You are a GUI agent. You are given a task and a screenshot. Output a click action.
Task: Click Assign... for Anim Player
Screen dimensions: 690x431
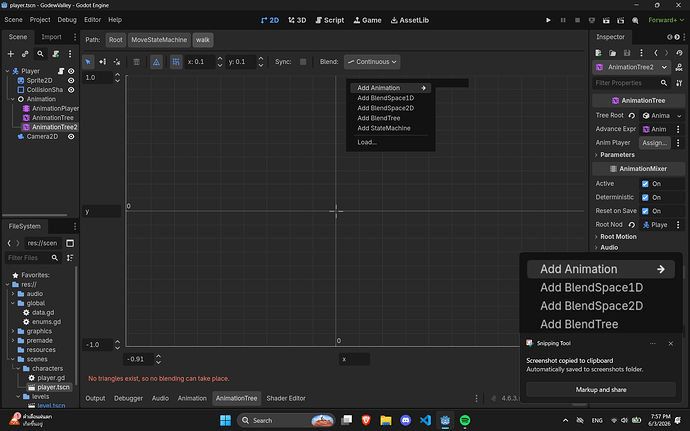pyautogui.click(x=654, y=143)
